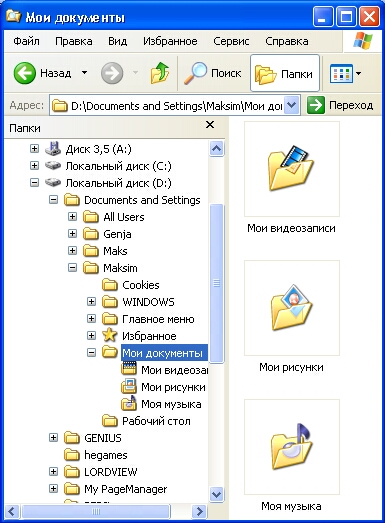Click LORDVIEW folder label

click(x=111, y=472)
